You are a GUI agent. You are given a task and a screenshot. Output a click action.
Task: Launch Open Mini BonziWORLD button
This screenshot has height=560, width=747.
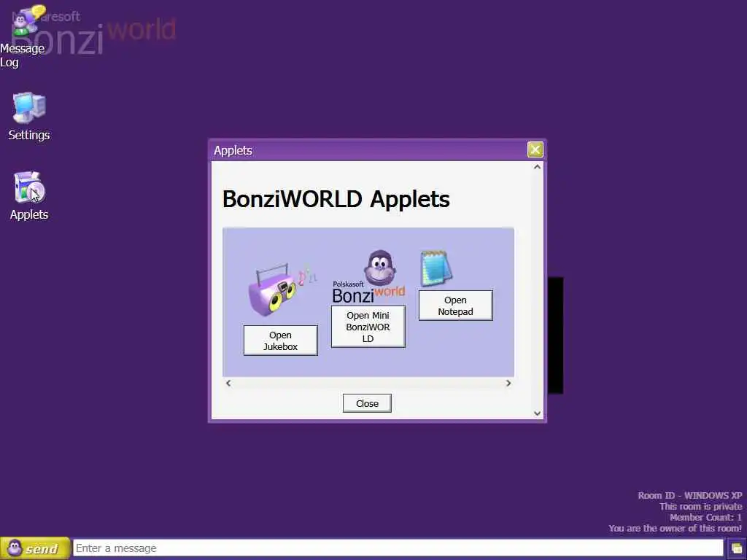[x=368, y=327]
